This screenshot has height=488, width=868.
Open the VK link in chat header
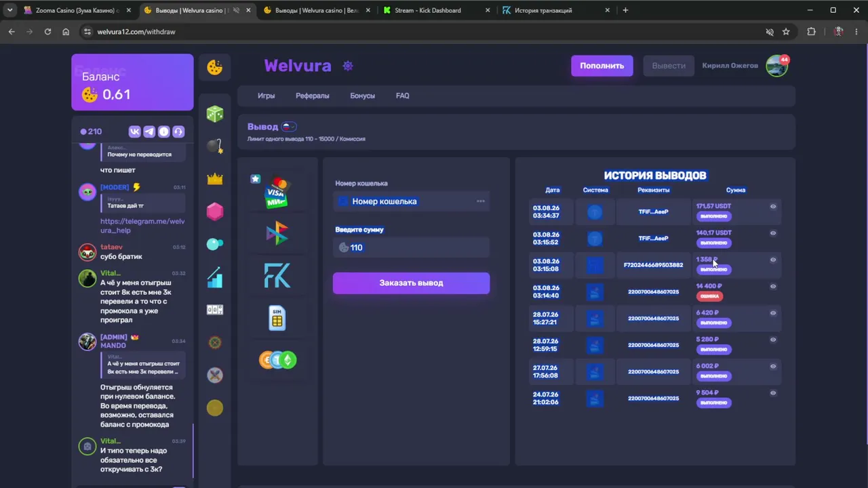coord(134,131)
